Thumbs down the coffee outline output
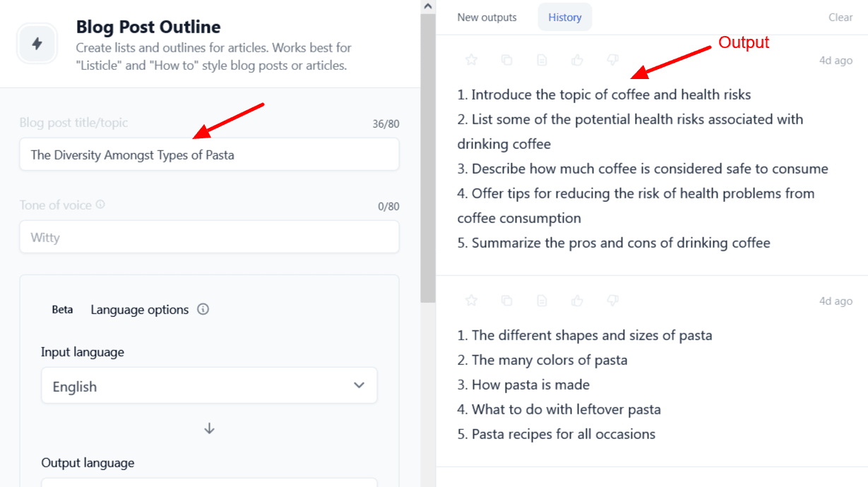Viewport: 868px width, 487px height. pyautogui.click(x=613, y=61)
